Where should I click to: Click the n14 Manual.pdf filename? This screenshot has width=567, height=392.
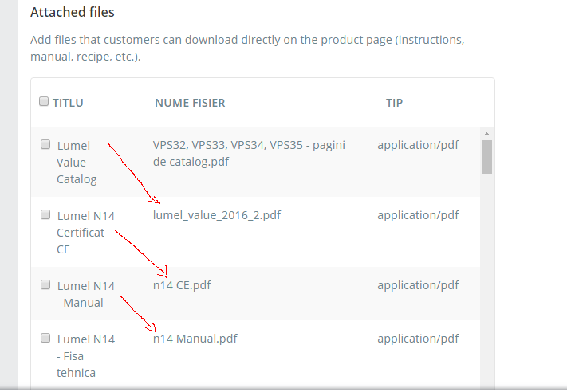point(195,339)
